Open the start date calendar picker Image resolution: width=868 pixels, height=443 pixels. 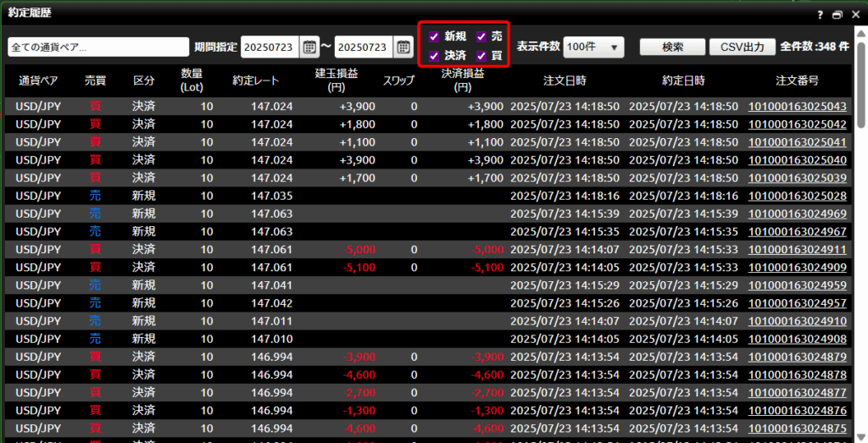[310, 47]
